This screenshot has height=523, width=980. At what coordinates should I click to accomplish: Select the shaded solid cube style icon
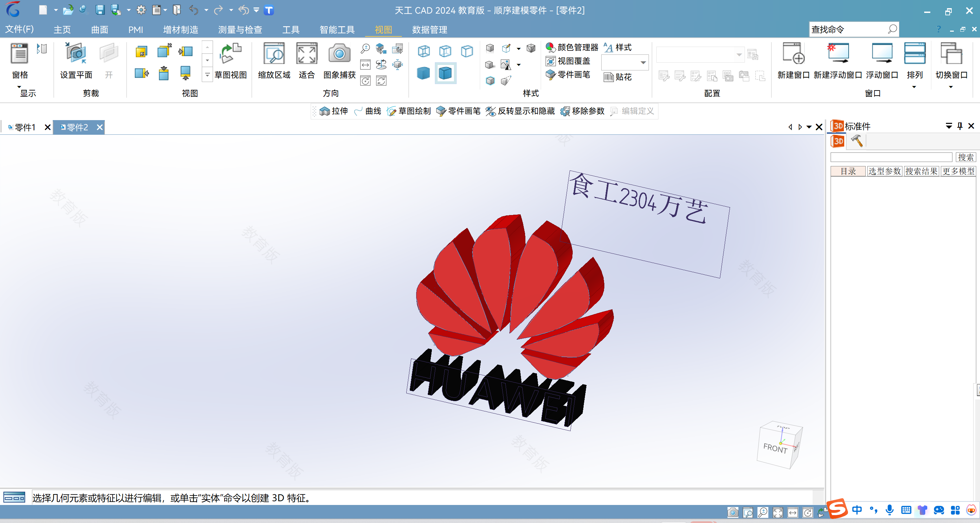coord(423,73)
